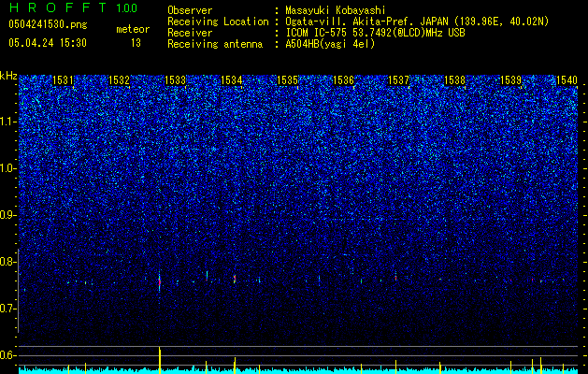Click the kHz axis unit label
The width and height of the screenshot is (588, 374).
coord(8,76)
